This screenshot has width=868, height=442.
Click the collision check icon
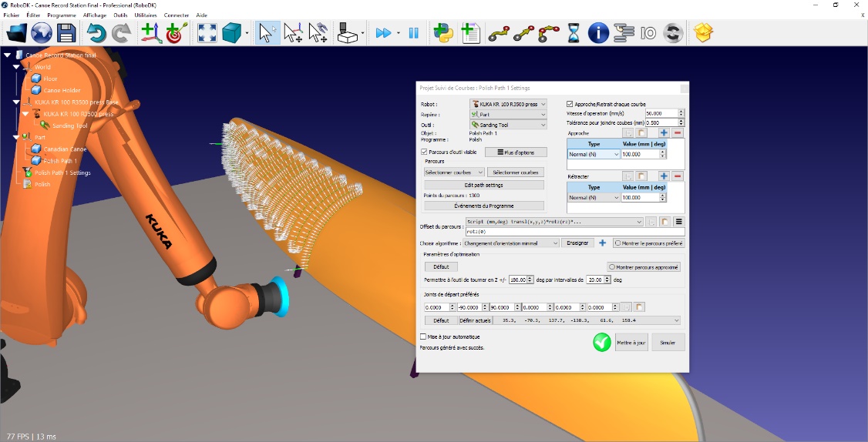pyautogui.click(x=348, y=33)
